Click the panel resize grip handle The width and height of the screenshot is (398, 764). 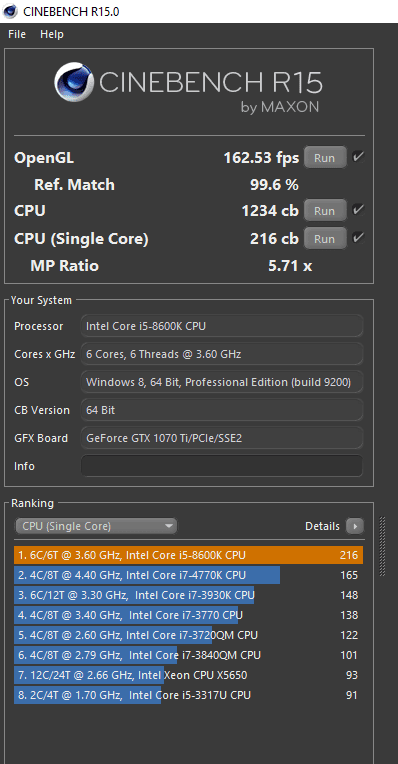pos(382,547)
